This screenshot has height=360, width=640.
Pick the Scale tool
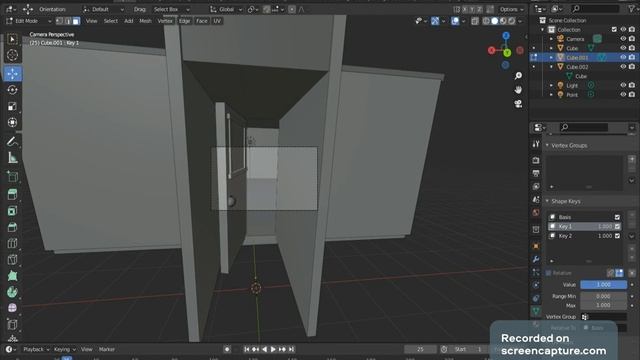[x=12, y=106]
